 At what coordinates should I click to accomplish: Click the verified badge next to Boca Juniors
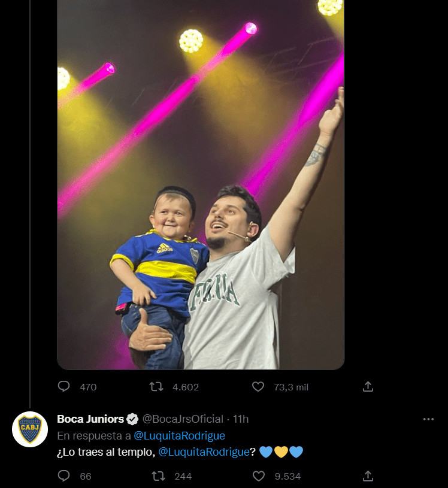[132, 419]
